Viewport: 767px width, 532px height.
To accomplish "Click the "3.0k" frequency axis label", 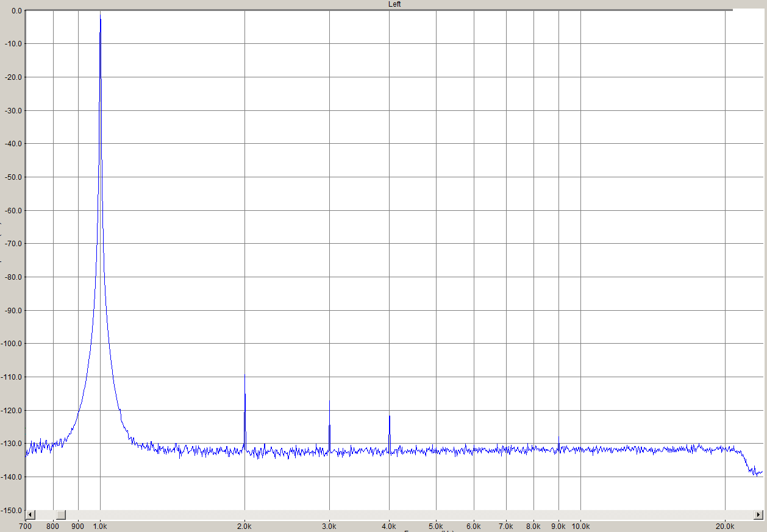I will (329, 526).
